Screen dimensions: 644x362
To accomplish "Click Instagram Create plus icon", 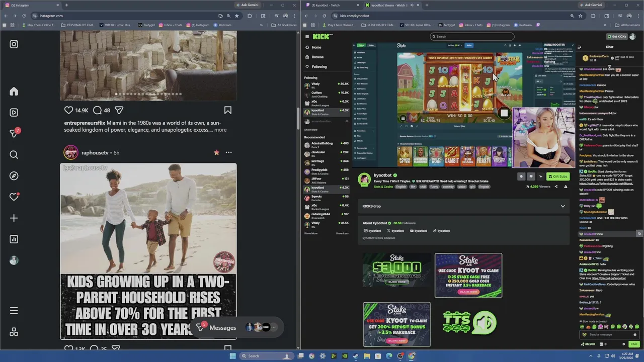I will point(14,218).
